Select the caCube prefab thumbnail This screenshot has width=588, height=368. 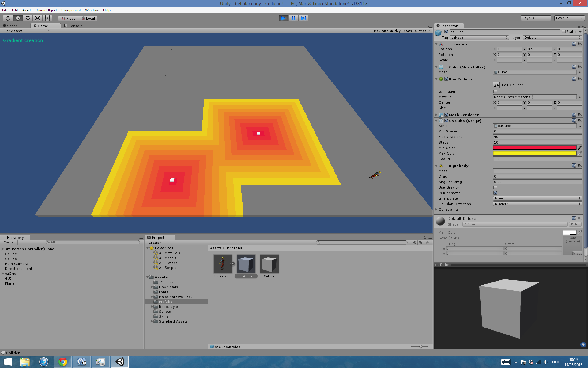point(246,263)
